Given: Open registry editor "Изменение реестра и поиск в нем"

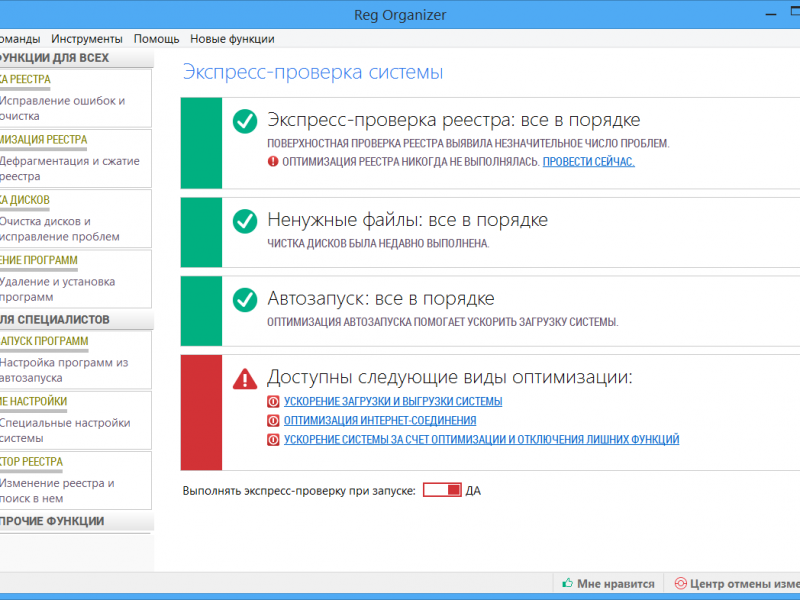Looking at the screenshot, I should click(x=76, y=481).
